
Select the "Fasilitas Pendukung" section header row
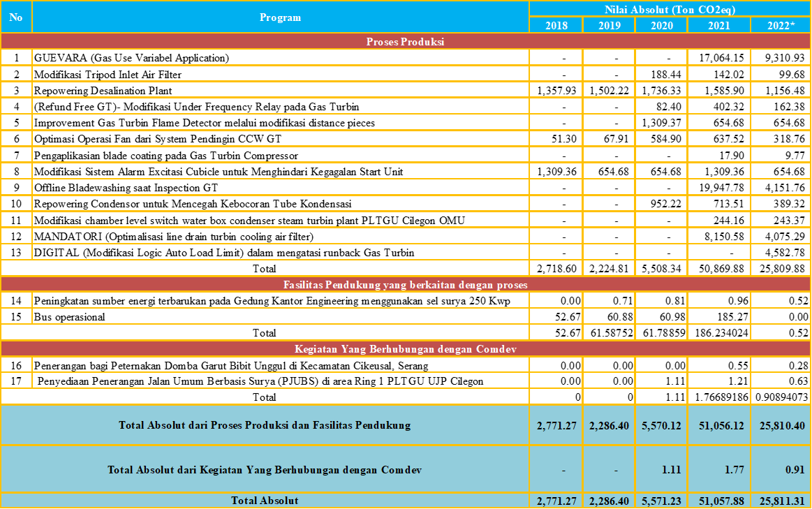pyautogui.click(x=406, y=284)
